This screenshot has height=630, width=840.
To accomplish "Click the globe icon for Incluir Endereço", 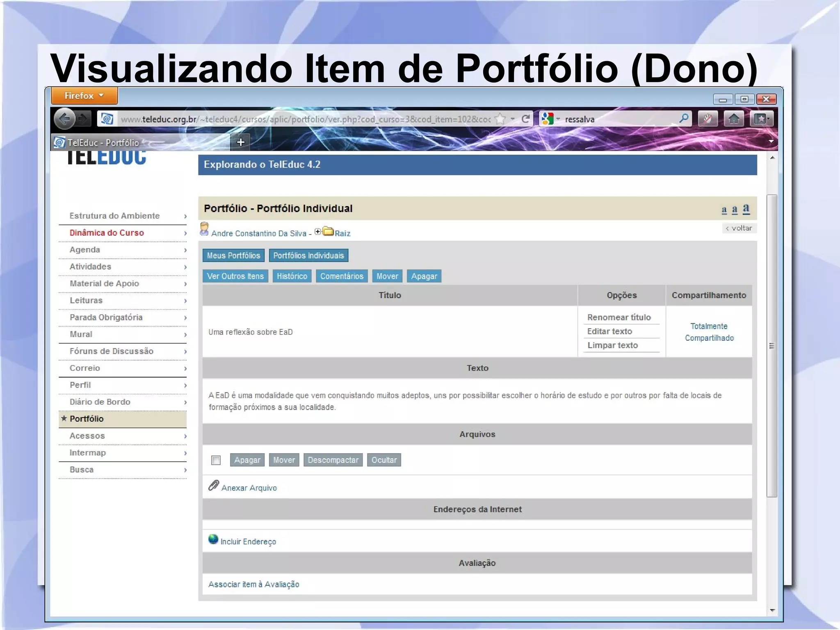I will 213,539.
